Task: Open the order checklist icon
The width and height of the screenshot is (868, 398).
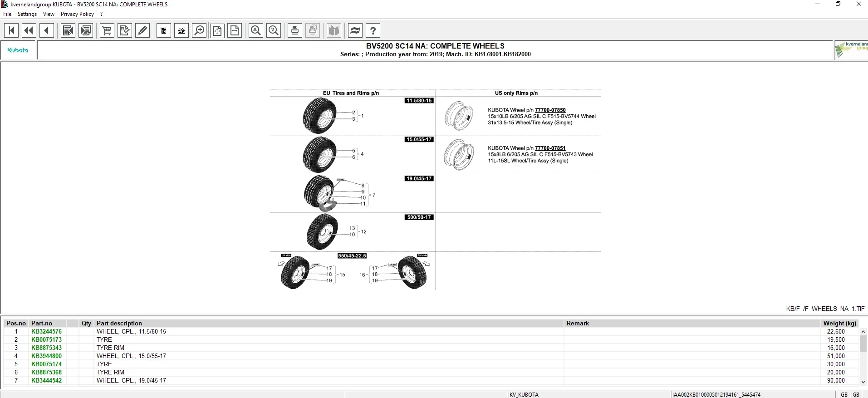Action: (125, 30)
